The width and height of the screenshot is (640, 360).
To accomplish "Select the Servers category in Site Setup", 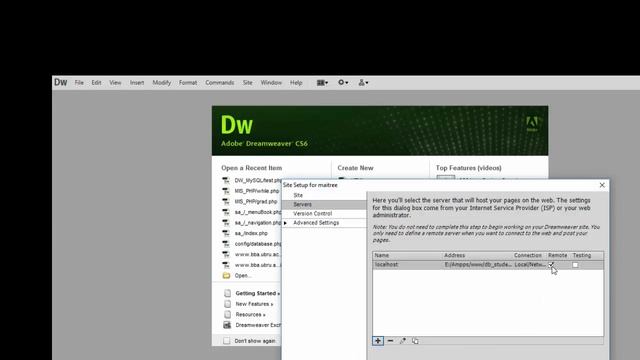I will pos(324,204).
